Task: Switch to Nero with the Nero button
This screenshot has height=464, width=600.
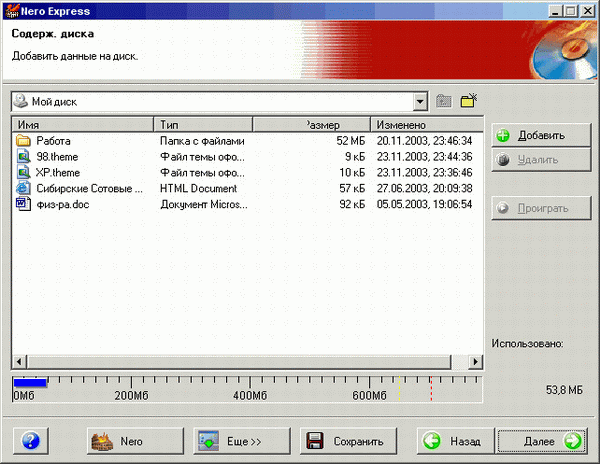Action: point(135,441)
